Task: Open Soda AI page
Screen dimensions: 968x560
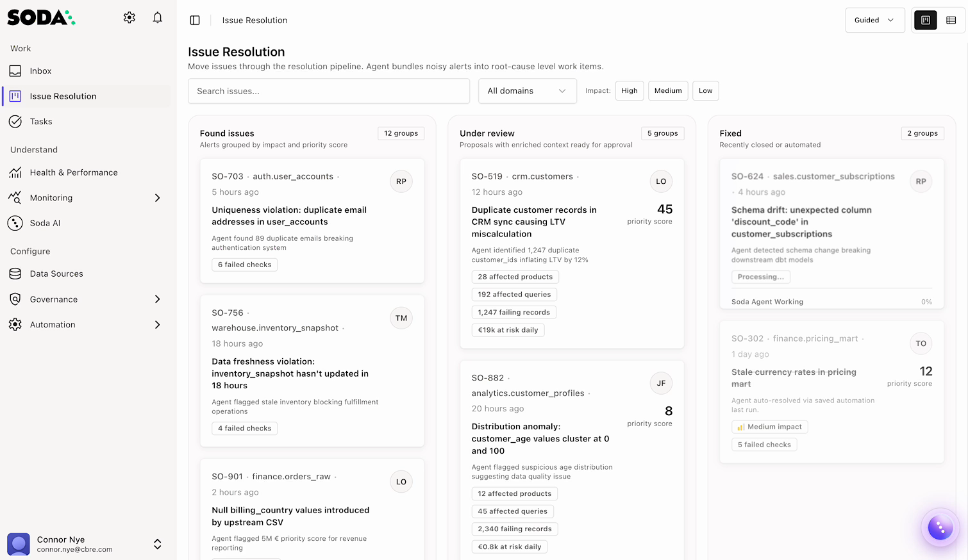Action: (x=87, y=223)
